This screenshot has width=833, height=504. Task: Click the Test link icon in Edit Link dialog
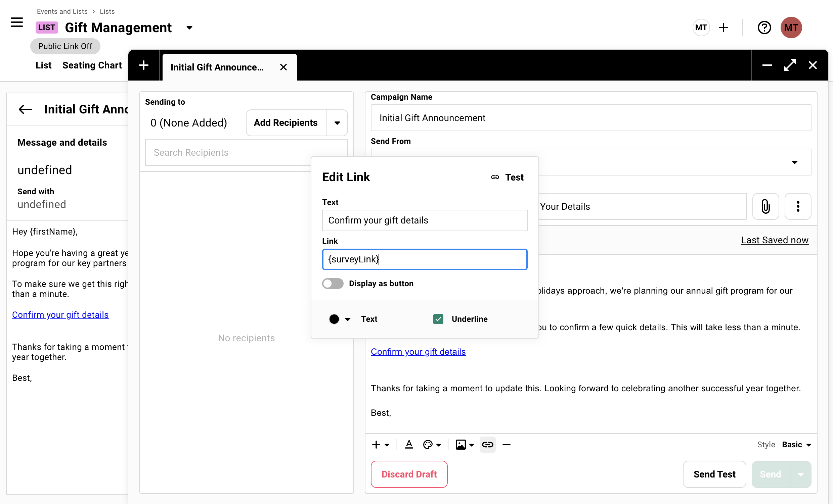(495, 177)
